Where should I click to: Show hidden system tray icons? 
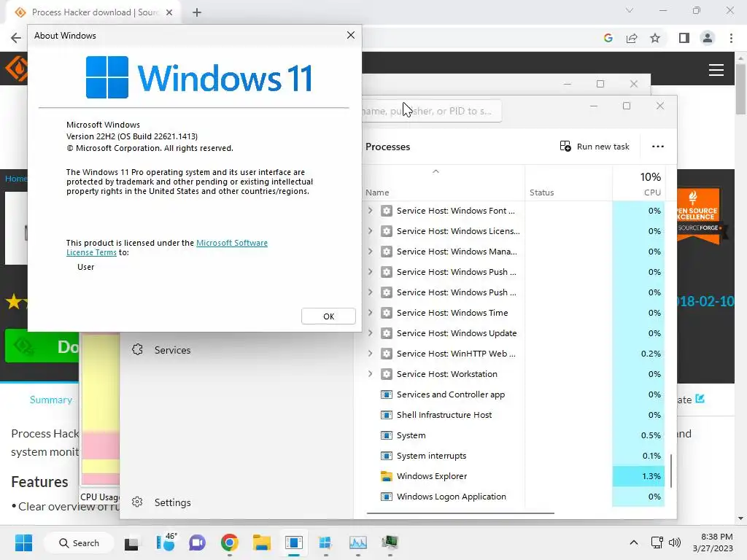(634, 542)
